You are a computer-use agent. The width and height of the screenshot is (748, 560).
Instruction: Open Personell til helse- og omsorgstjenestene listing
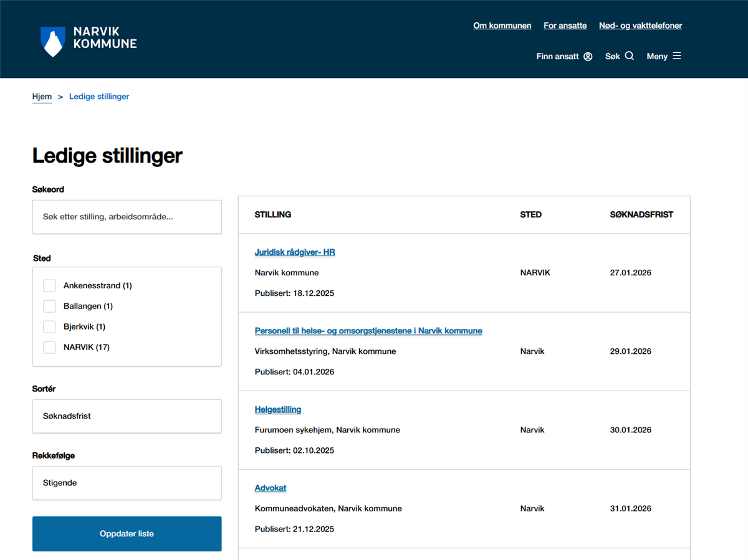[368, 331]
